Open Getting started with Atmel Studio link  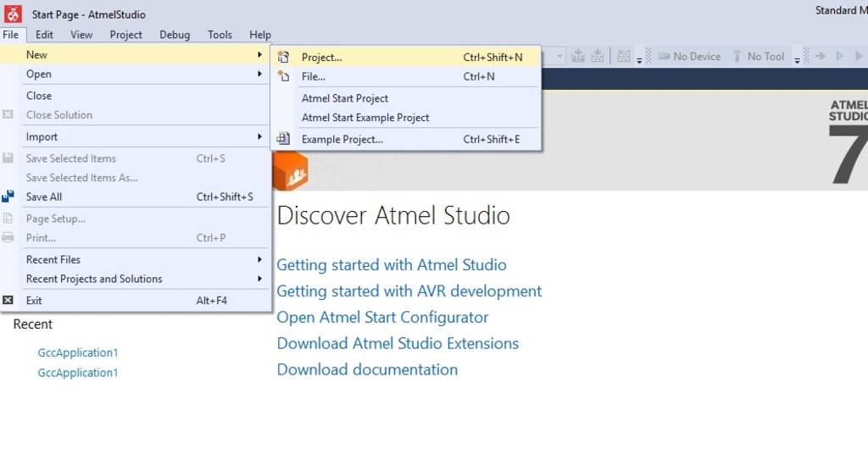pos(392,265)
